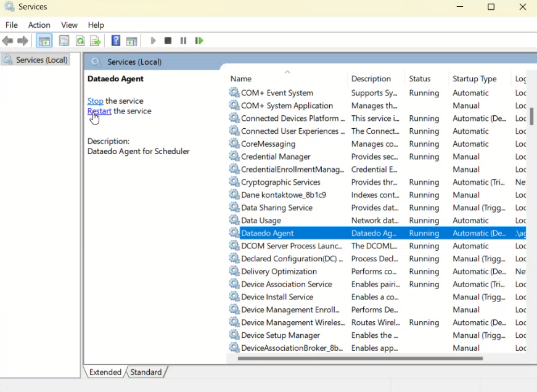This screenshot has width=537, height=392.
Task: Click the Forward arrow toolbar icon
Action: tap(23, 41)
